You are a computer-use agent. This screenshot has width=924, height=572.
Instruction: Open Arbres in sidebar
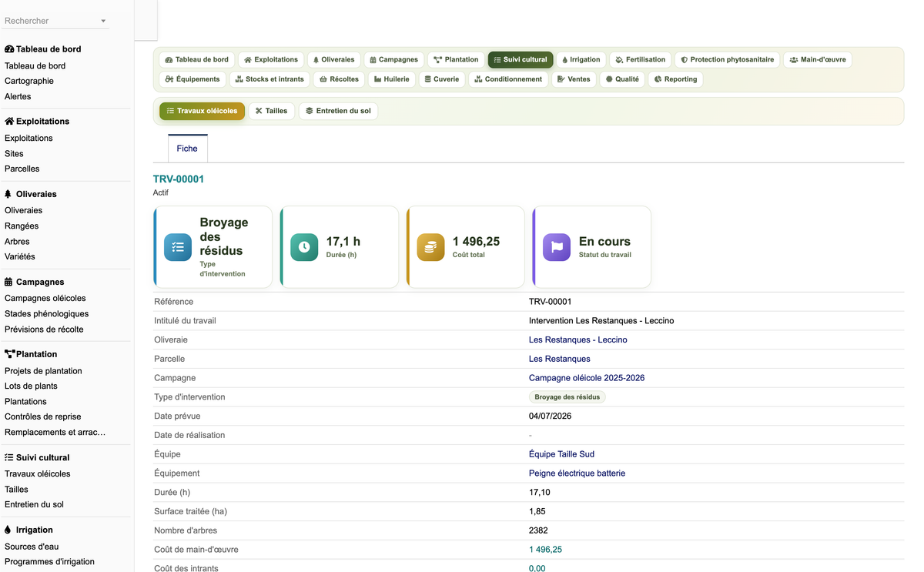tap(17, 241)
